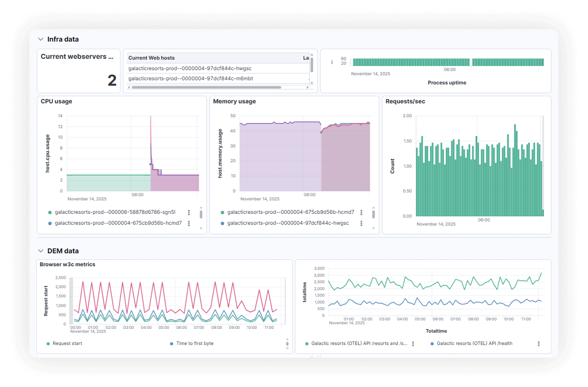Open the options menu in Browser w3c metrics legend
Image resolution: width=588 pixels, height=387 pixels.
[287, 343]
